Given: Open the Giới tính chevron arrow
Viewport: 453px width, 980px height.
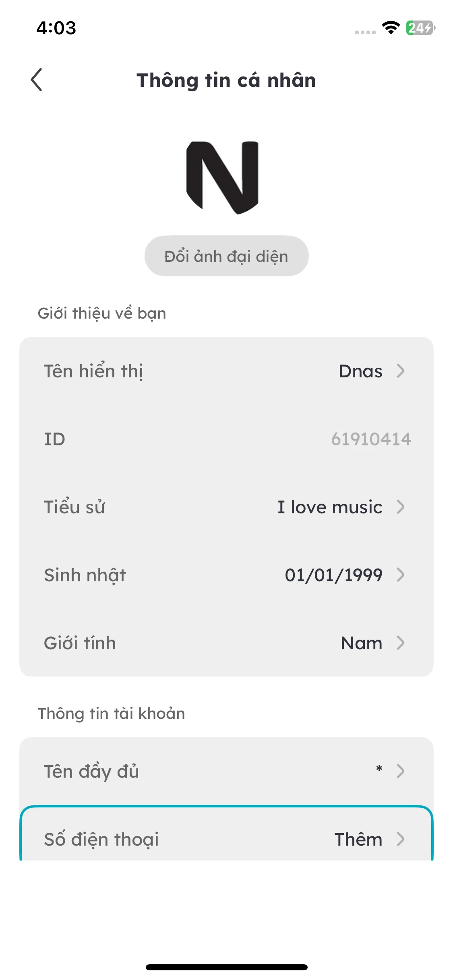Looking at the screenshot, I should (400, 643).
